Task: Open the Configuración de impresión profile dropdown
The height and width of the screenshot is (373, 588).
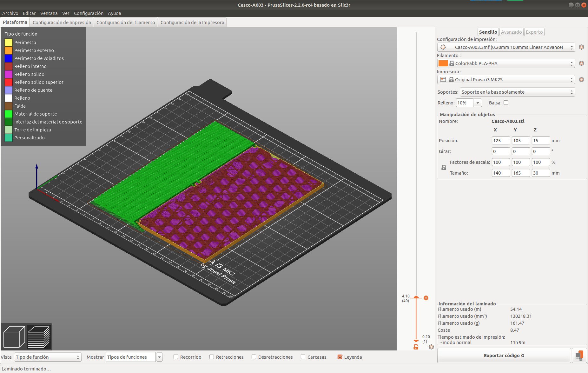Action: pos(506,47)
